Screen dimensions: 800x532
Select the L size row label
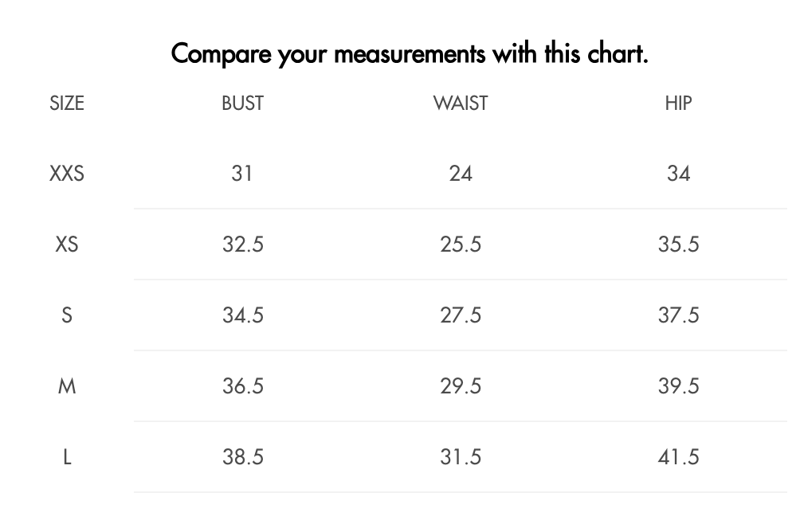click(67, 457)
